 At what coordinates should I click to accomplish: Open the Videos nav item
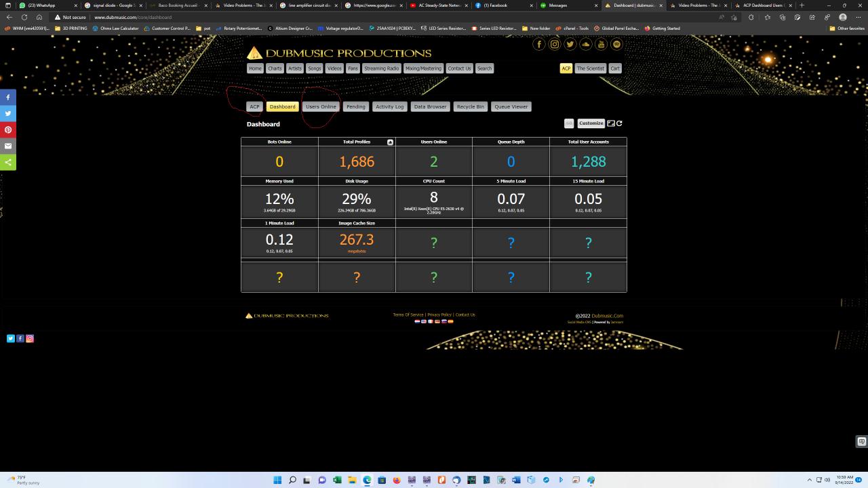click(334, 68)
